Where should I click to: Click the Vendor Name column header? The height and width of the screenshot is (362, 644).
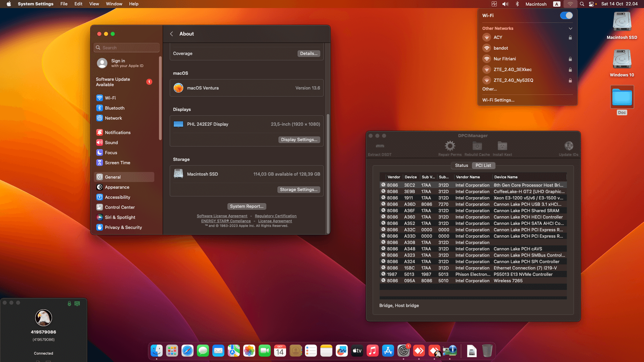(x=473, y=177)
